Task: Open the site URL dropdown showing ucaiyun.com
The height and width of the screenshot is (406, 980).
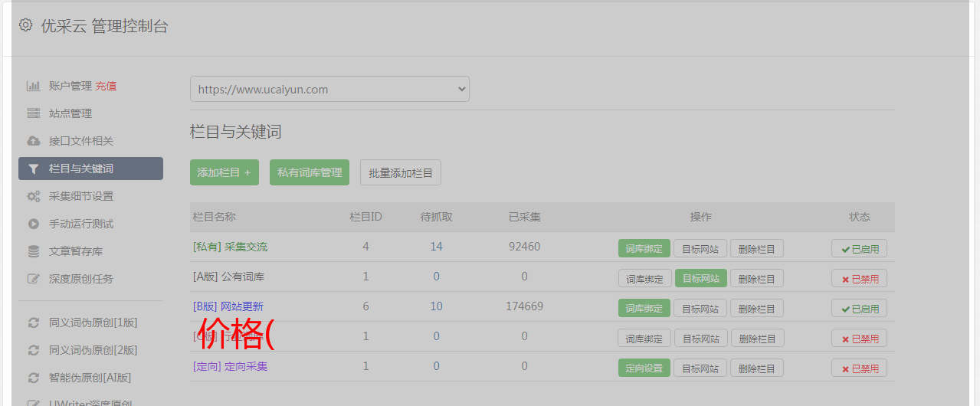Action: pos(329,89)
